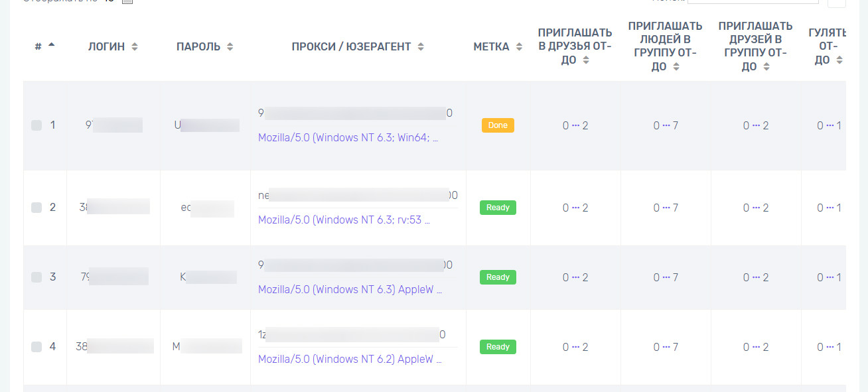
Task: Click the ЛОГИН column header text
Action: pyautogui.click(x=106, y=47)
